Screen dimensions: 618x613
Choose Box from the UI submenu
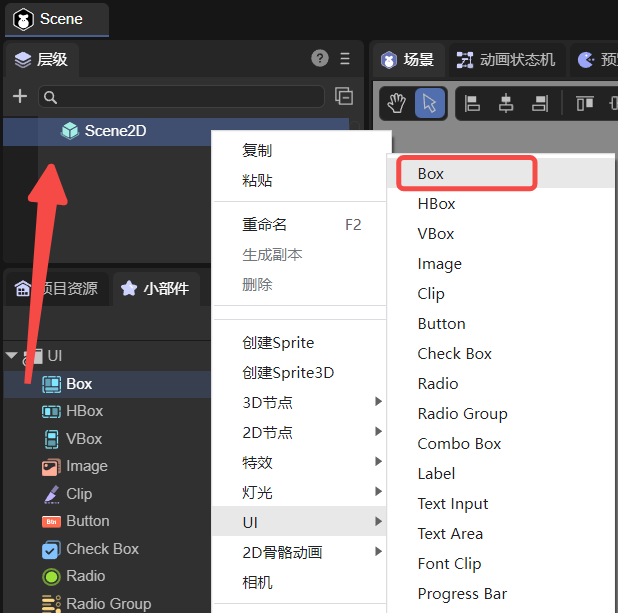tap(431, 173)
